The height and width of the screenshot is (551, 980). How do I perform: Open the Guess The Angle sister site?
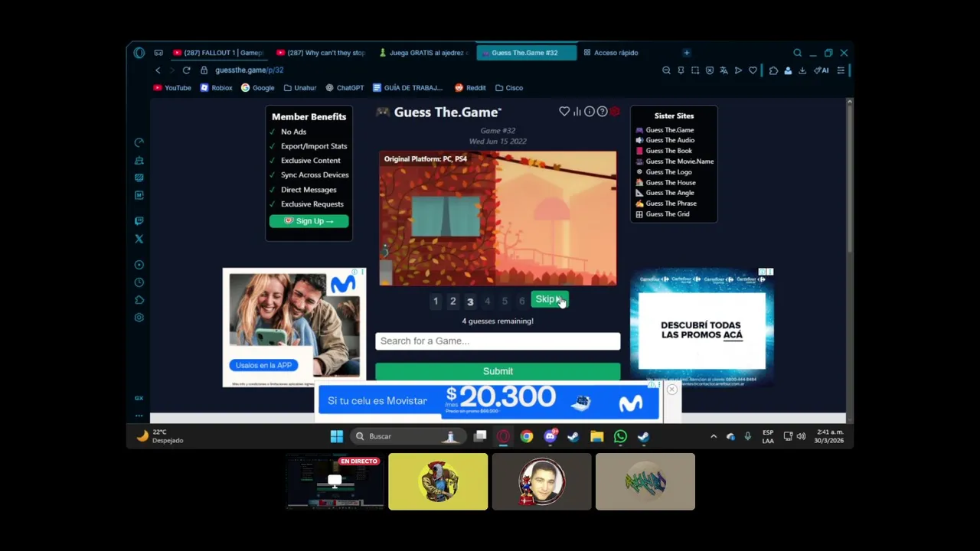pos(665,193)
